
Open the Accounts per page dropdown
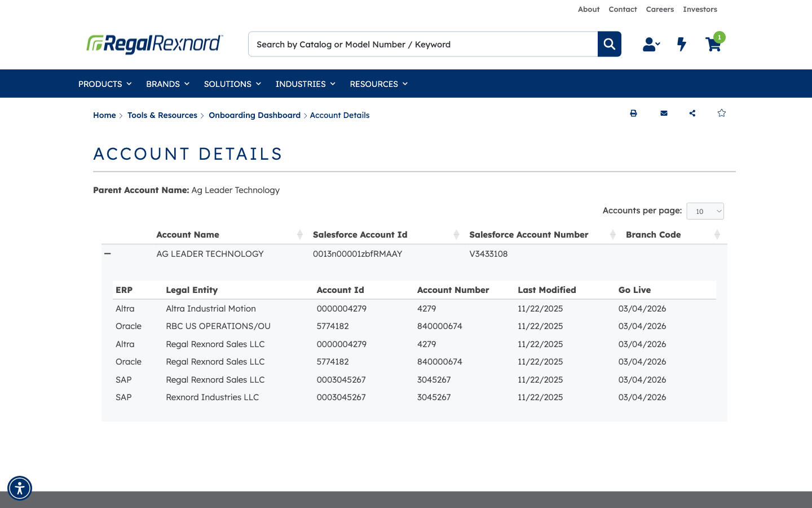(705, 211)
